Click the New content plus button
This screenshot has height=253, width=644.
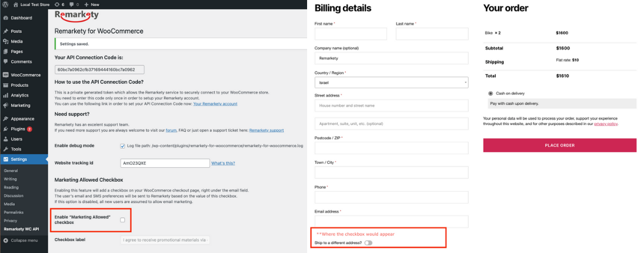(92, 5)
